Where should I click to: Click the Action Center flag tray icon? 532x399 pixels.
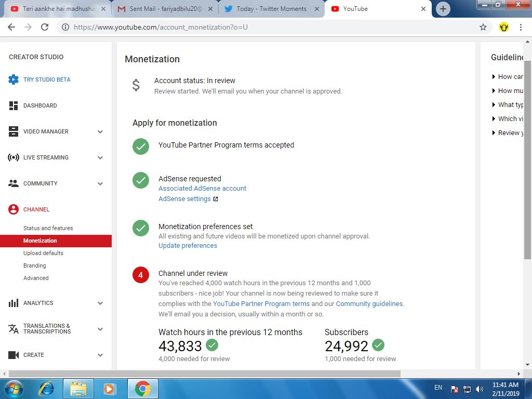click(455, 389)
